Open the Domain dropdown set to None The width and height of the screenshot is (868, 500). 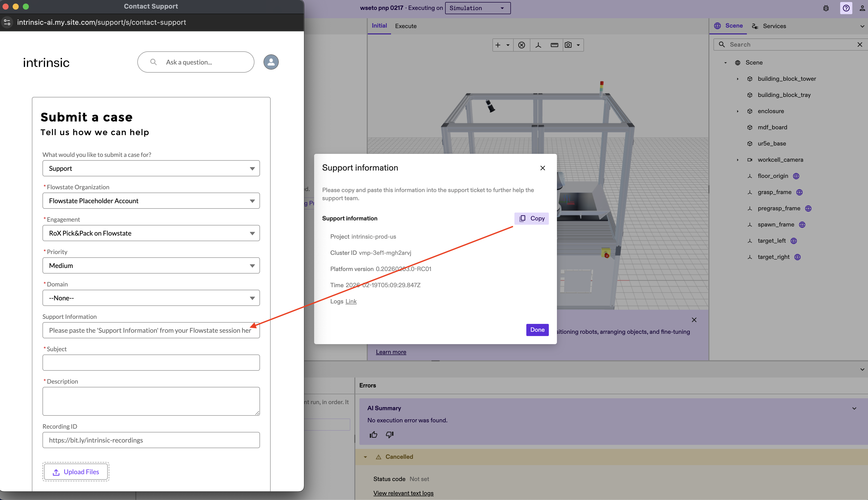click(x=151, y=298)
